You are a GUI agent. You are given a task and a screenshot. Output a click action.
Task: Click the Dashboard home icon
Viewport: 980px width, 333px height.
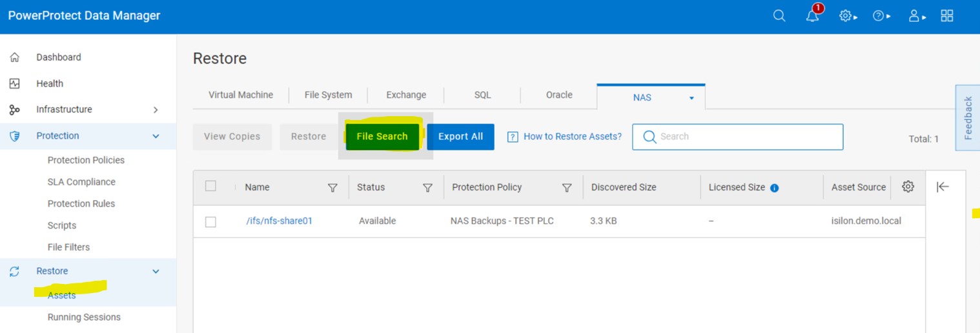point(15,57)
